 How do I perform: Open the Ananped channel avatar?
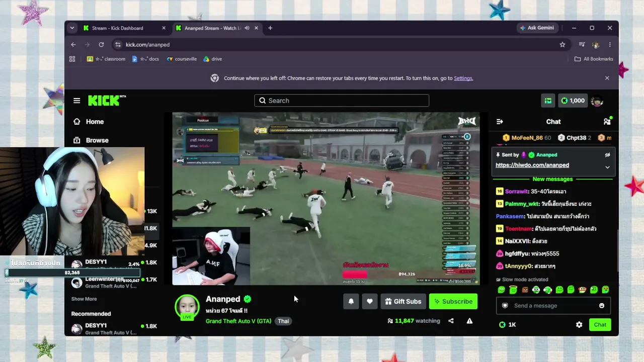[x=187, y=307]
